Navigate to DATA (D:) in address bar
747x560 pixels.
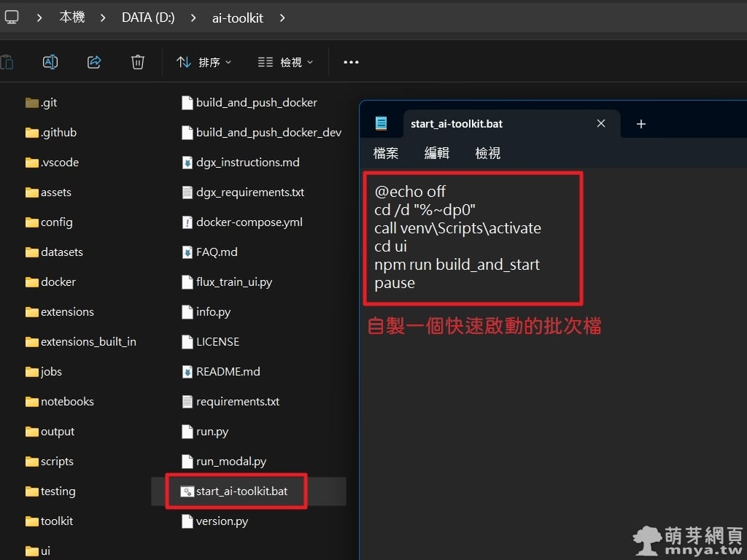[x=148, y=17]
